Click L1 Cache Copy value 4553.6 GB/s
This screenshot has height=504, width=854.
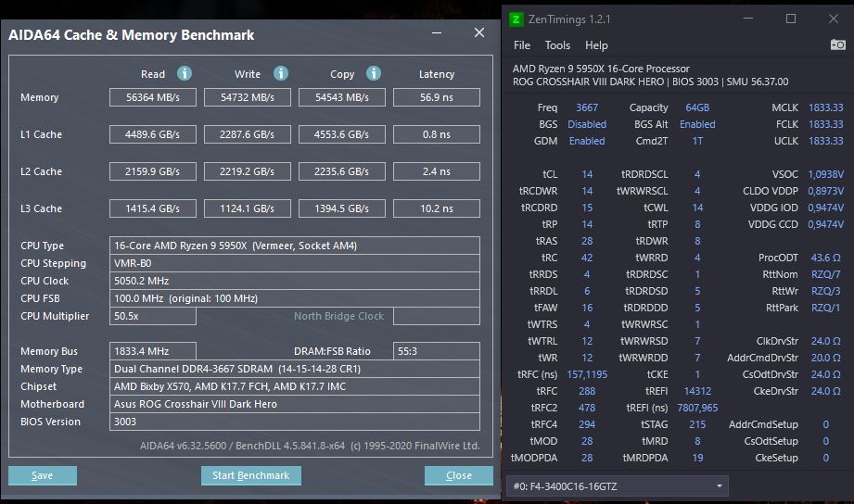pos(342,134)
